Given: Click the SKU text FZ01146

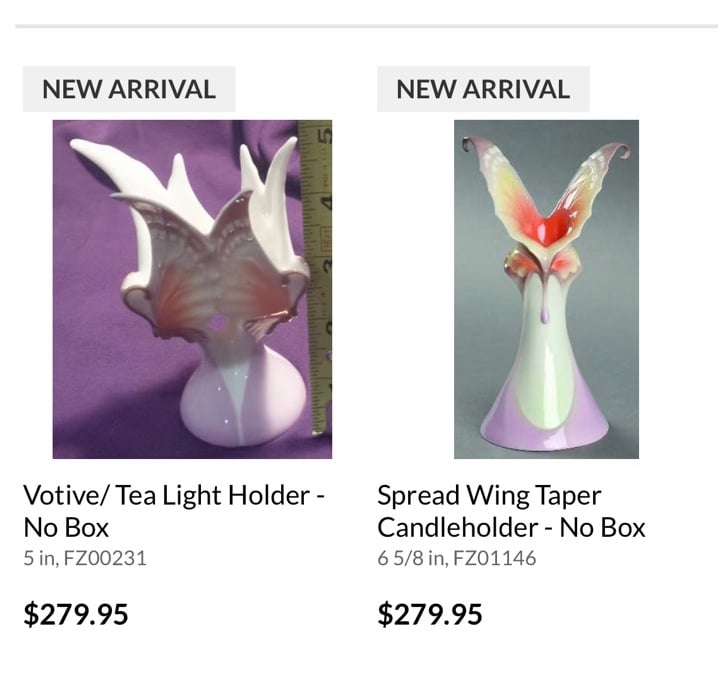Looking at the screenshot, I should [x=495, y=558].
